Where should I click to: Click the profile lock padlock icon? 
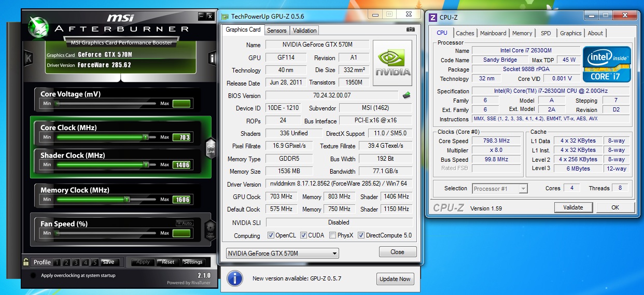point(26,261)
